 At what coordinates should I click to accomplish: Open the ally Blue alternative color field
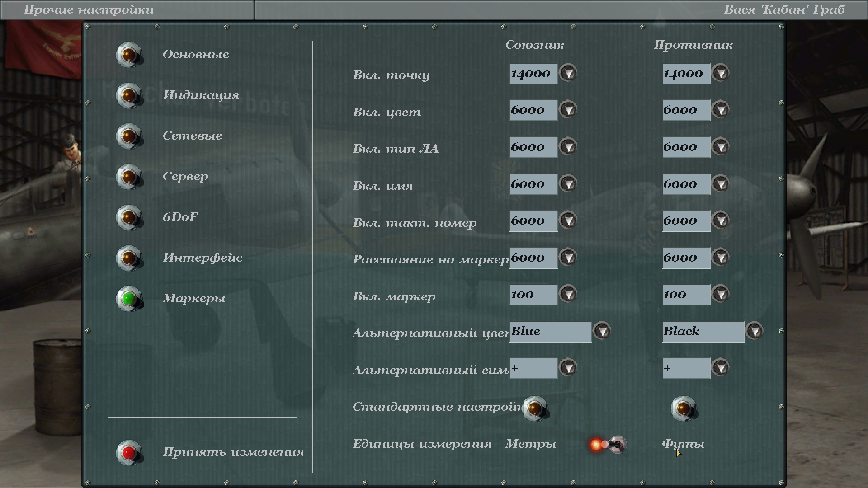550,332
